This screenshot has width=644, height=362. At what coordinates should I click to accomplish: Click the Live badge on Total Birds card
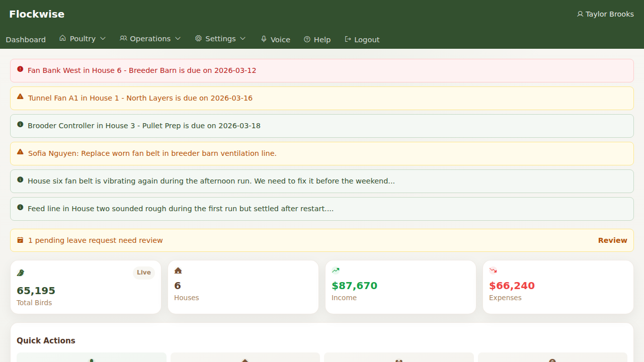tap(143, 273)
